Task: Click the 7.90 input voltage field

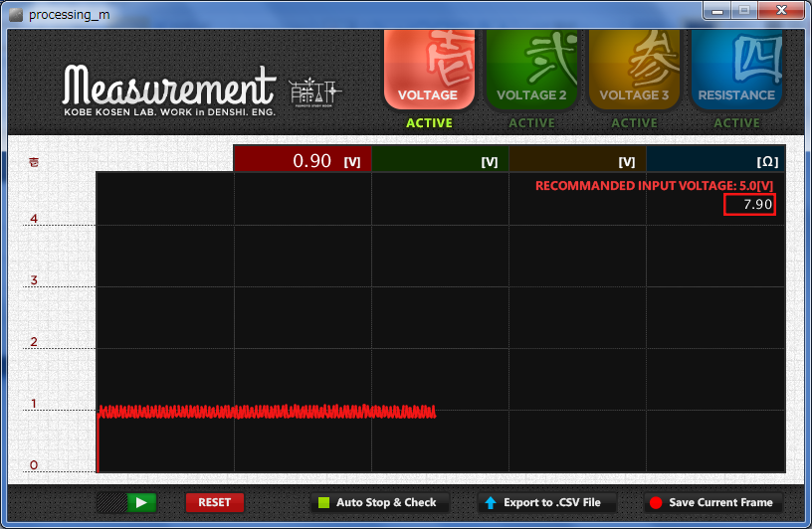Action: click(749, 204)
